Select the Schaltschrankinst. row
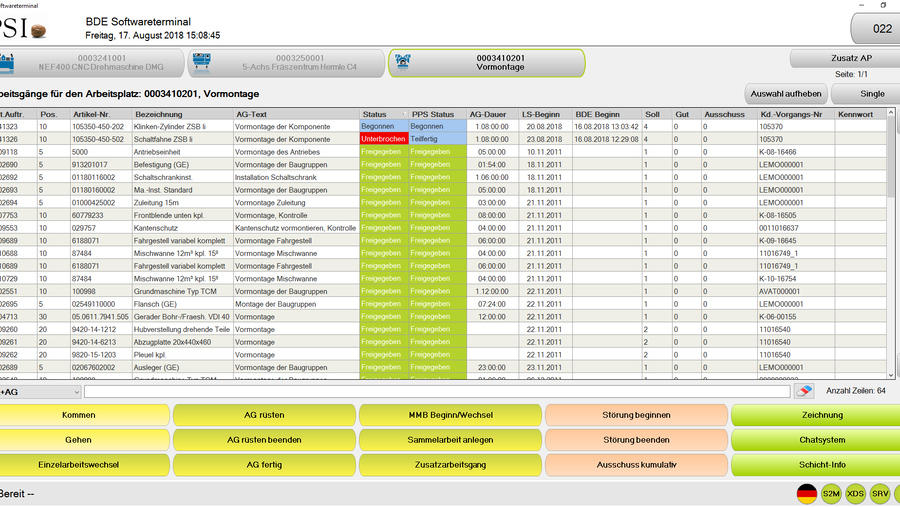Viewport: 900px width, 507px height. point(443,177)
